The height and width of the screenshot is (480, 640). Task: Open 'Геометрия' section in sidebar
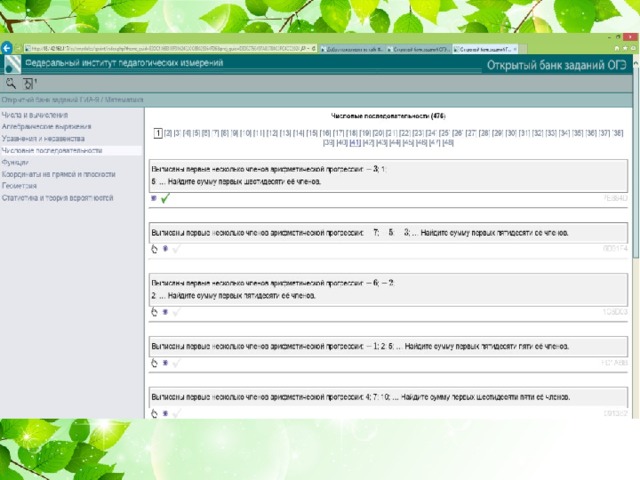pyautogui.click(x=19, y=186)
